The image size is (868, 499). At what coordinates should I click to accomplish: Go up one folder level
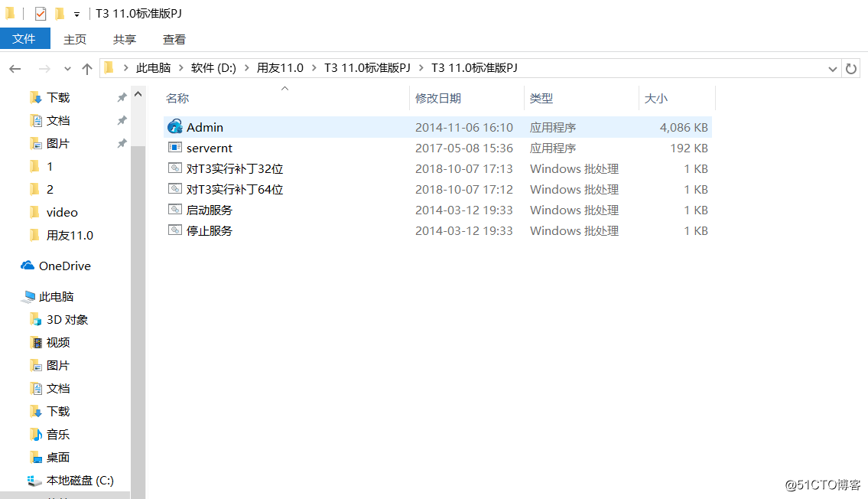pos(87,69)
